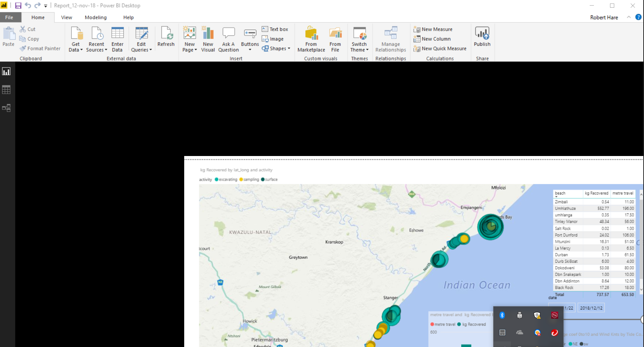This screenshot has height=347, width=644.
Task: Open Enter Data table dialog
Action: tap(117, 39)
